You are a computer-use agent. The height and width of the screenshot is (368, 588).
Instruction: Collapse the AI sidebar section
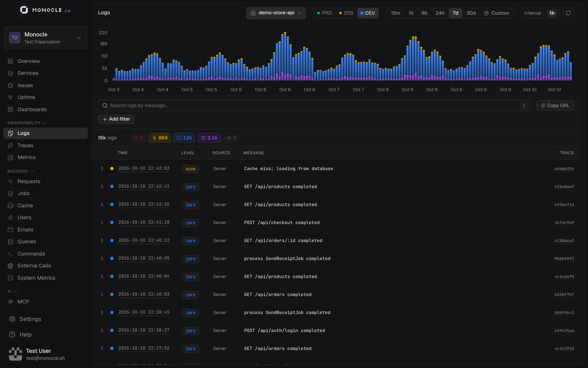12,292
